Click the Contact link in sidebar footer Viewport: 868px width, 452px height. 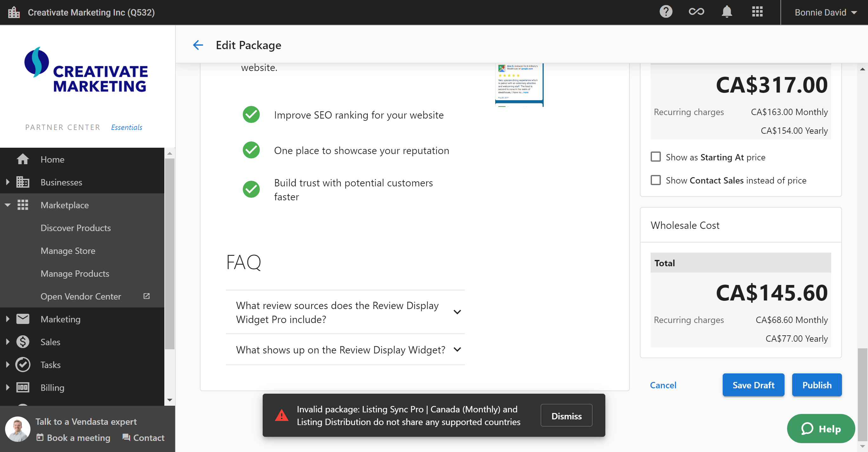(x=143, y=437)
